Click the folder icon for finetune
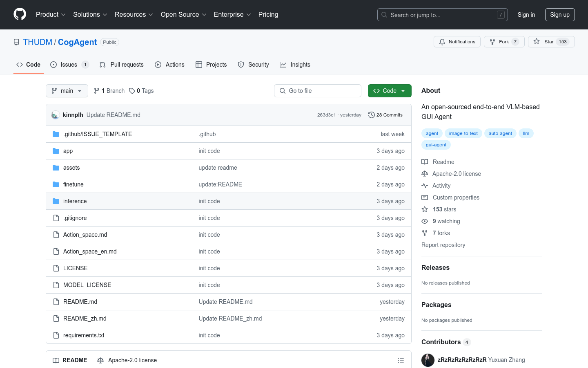The height and width of the screenshot is (368, 588). coord(56,184)
